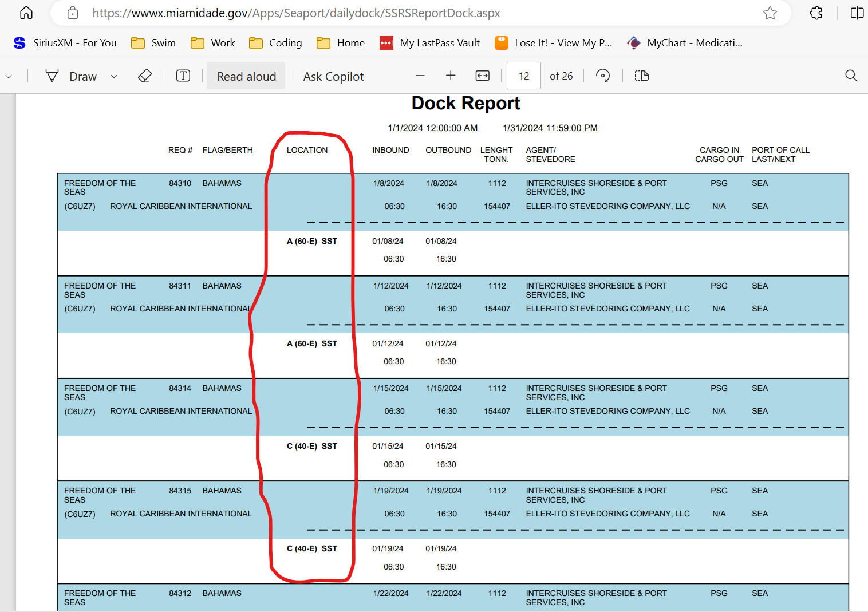Open search within the PDF
The image size is (868, 612).
[x=851, y=76]
